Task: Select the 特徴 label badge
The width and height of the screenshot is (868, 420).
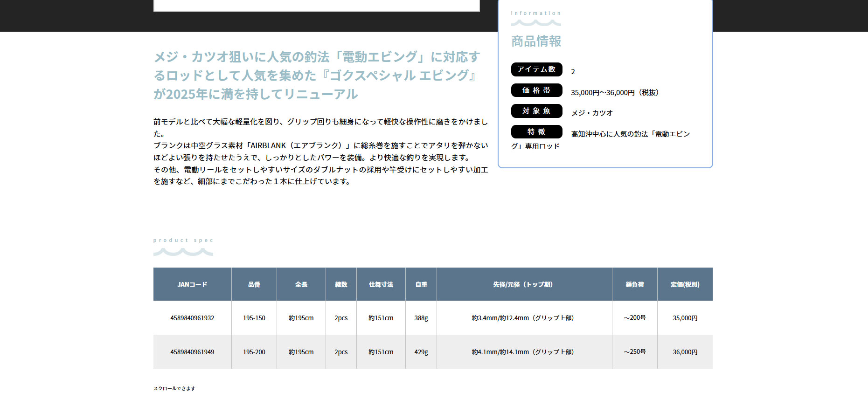Action: tap(536, 132)
